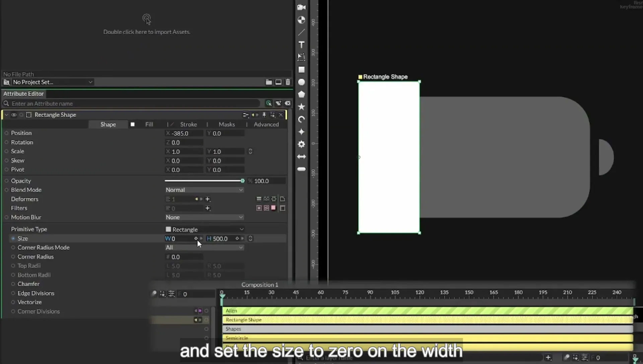
Task: Open the Corner Radius Mode dropdown
Action: click(x=204, y=248)
